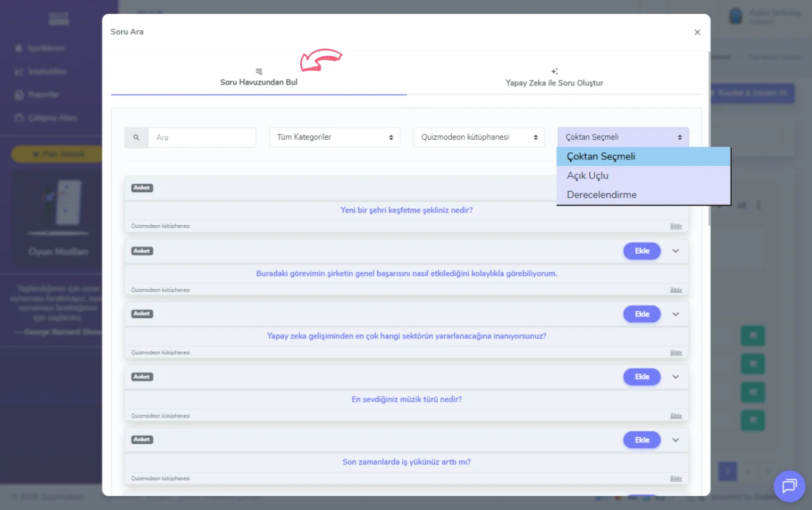
Task: Report the şehri keşfetme question via Bildir
Action: (x=675, y=226)
